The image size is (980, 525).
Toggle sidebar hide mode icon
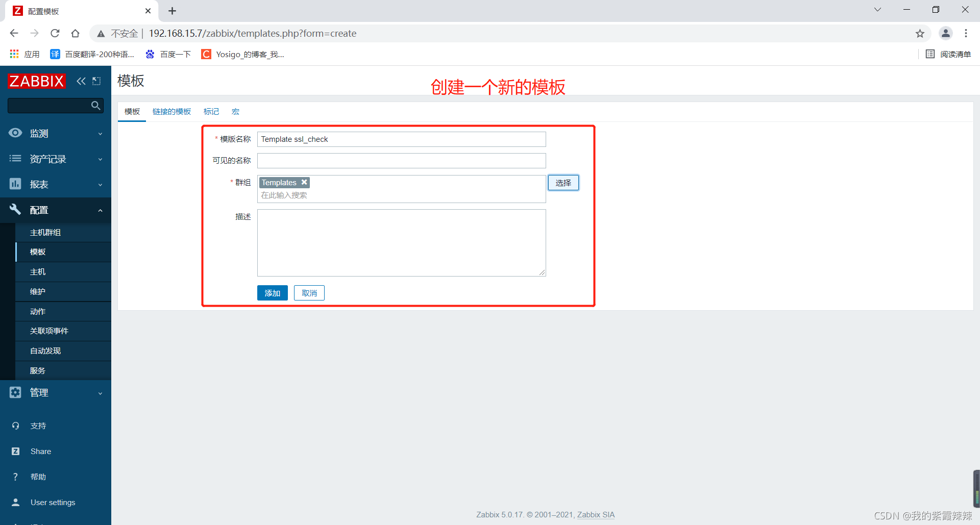click(x=96, y=81)
